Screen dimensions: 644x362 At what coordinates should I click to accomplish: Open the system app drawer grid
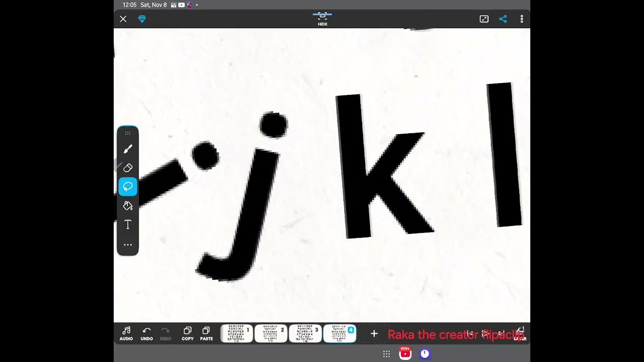tap(386, 354)
